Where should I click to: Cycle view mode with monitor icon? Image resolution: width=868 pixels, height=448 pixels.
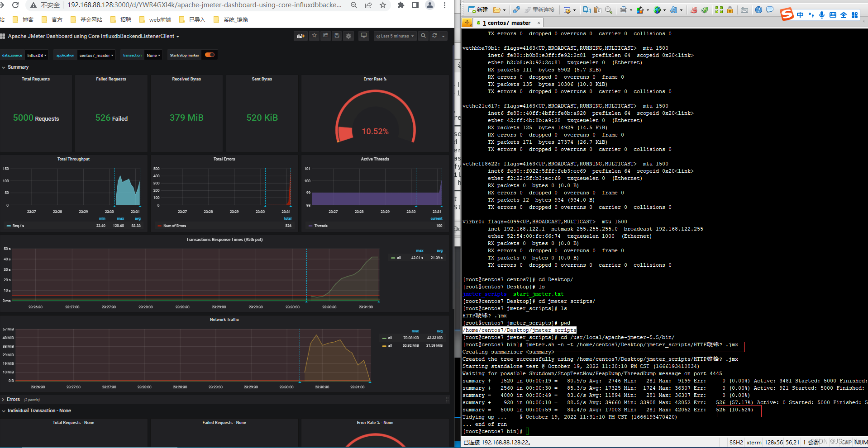point(363,36)
